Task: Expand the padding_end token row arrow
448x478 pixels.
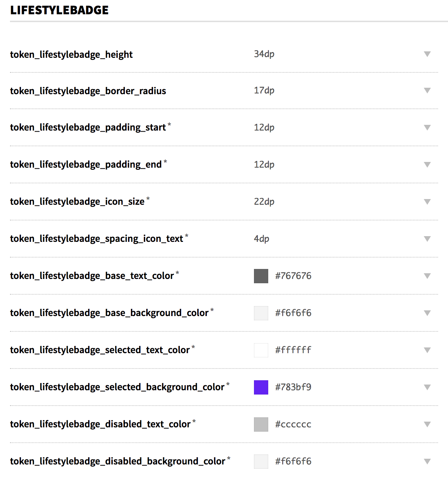Action: pyautogui.click(x=427, y=165)
